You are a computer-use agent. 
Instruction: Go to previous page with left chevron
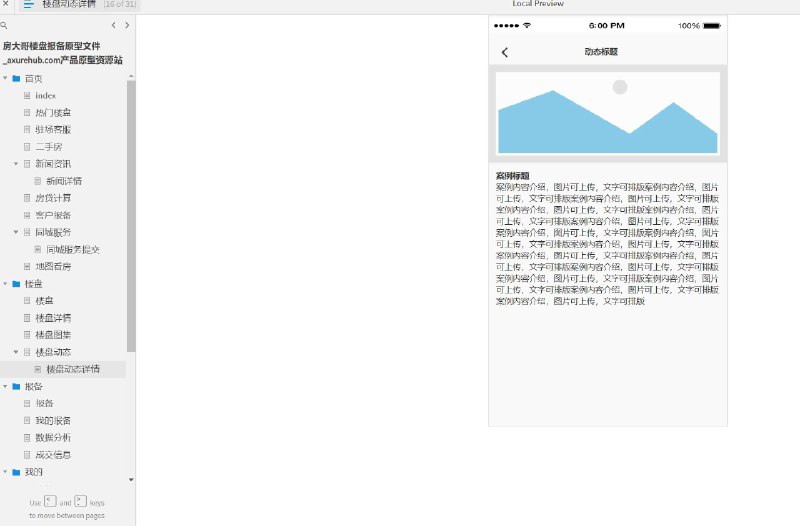pyautogui.click(x=113, y=25)
